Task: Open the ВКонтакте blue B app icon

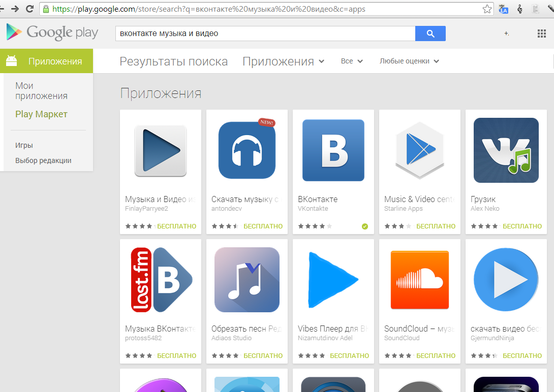Action: click(333, 150)
